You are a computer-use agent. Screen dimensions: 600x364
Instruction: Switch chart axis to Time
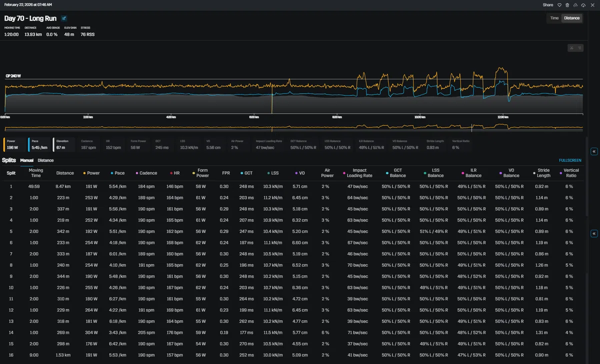(x=554, y=18)
